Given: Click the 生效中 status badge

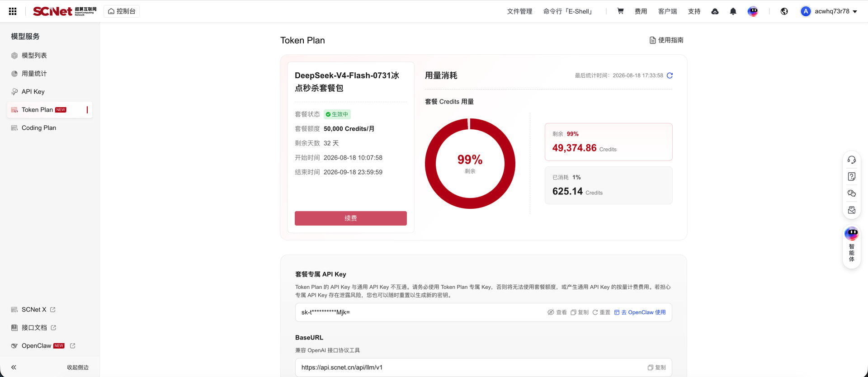Looking at the screenshot, I should tap(337, 114).
